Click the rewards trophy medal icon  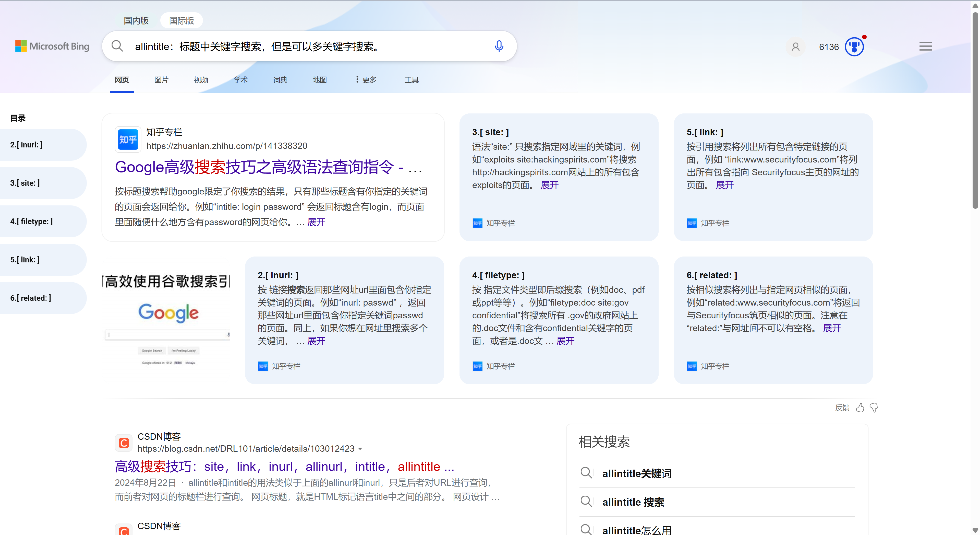pyautogui.click(x=854, y=47)
